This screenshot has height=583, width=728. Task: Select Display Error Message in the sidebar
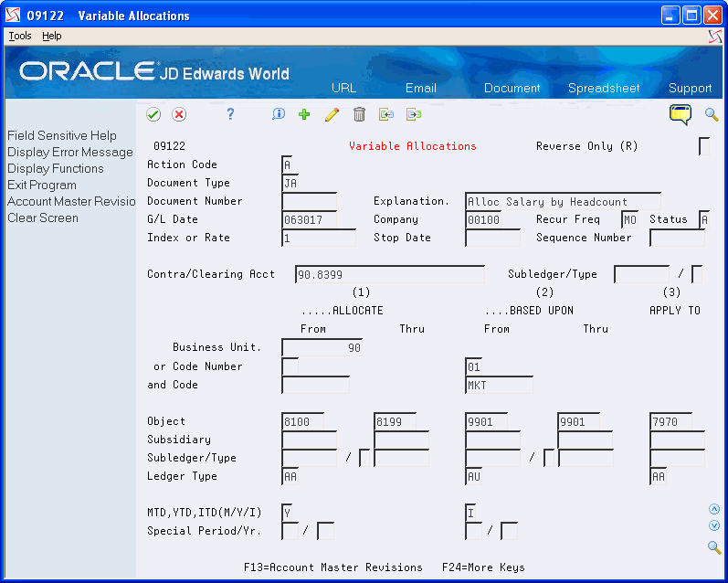(x=70, y=152)
